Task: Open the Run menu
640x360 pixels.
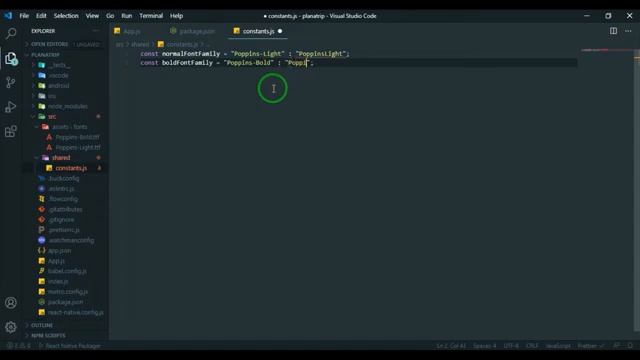Action: (127, 16)
